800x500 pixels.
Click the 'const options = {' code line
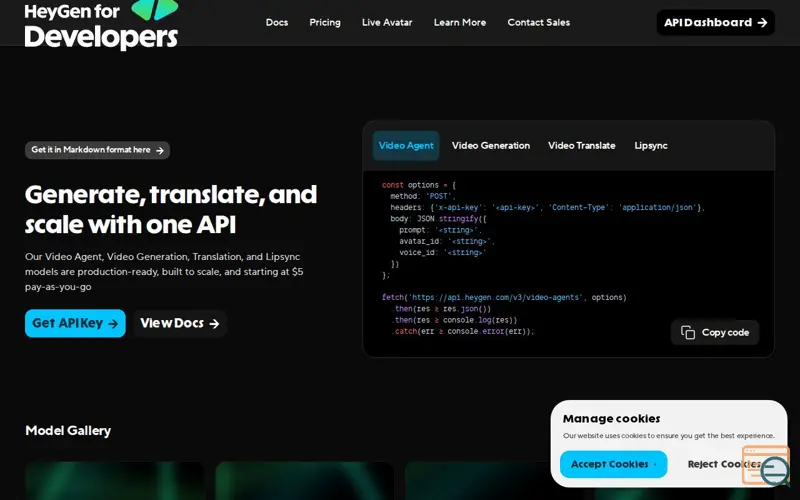(x=419, y=185)
